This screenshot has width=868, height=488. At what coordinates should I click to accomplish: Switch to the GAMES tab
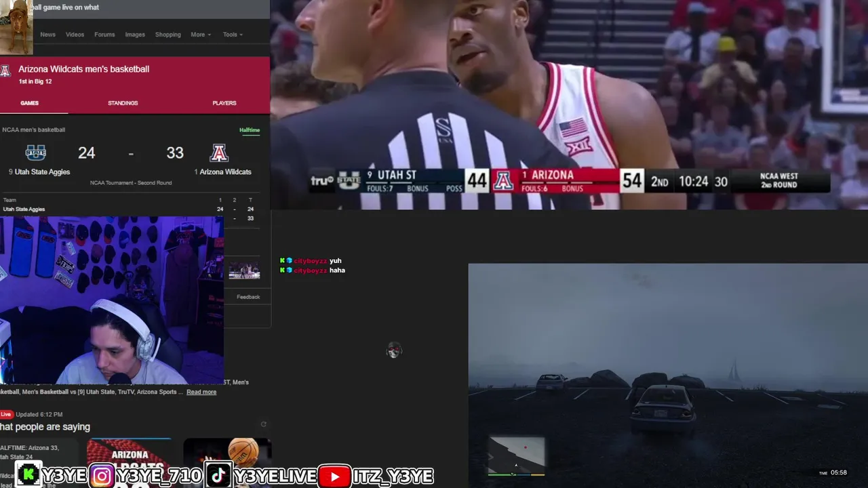tap(29, 103)
